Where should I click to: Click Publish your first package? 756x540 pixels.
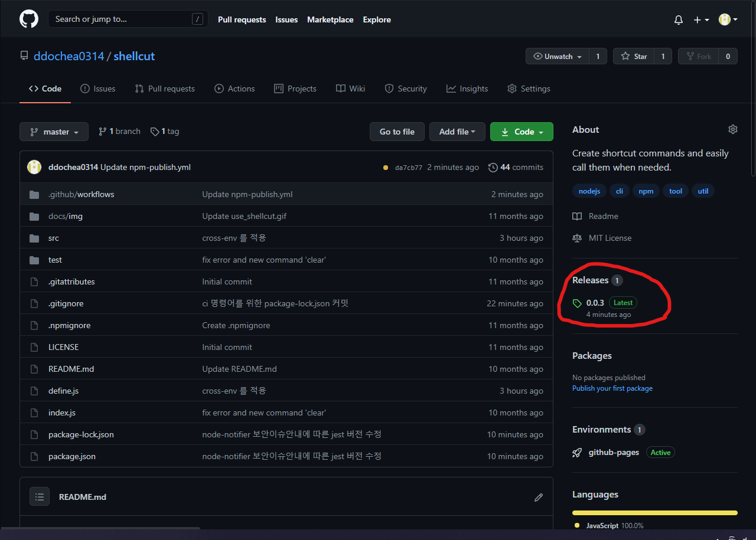[x=612, y=388]
